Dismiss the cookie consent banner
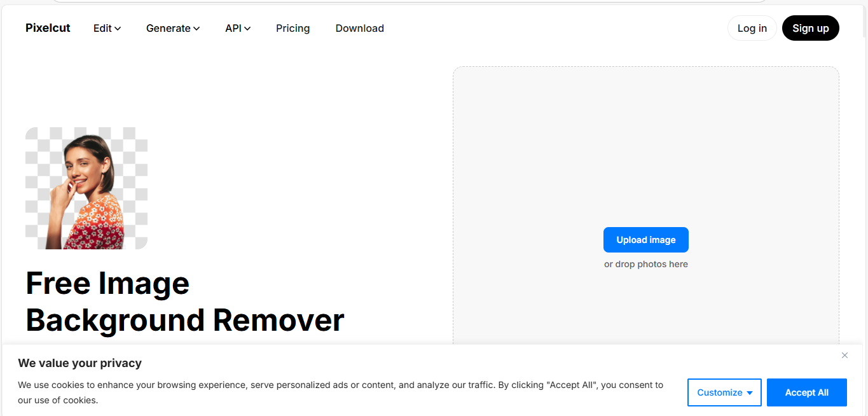This screenshot has height=416, width=868. point(844,355)
